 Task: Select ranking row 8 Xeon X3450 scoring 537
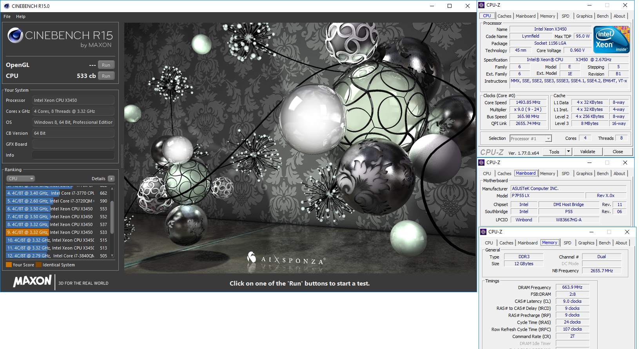[57, 224]
